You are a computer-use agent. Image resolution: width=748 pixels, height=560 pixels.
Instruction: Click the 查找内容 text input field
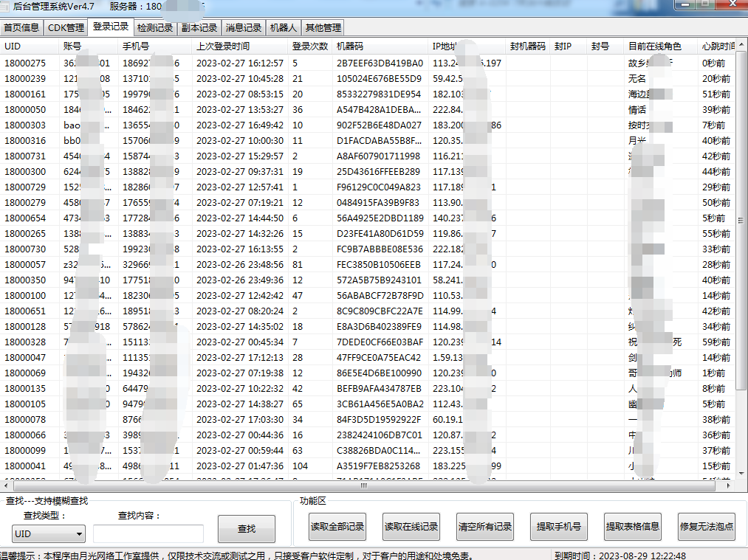148,533
